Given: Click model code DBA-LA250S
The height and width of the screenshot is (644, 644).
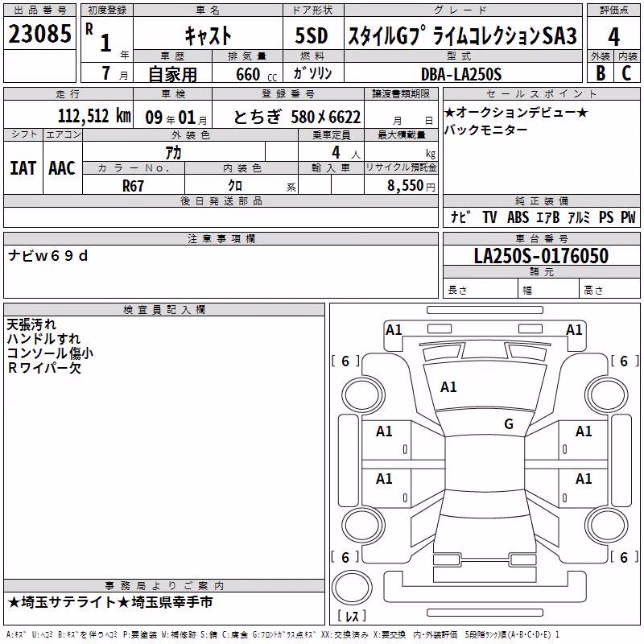Looking at the screenshot, I should pos(461,74).
